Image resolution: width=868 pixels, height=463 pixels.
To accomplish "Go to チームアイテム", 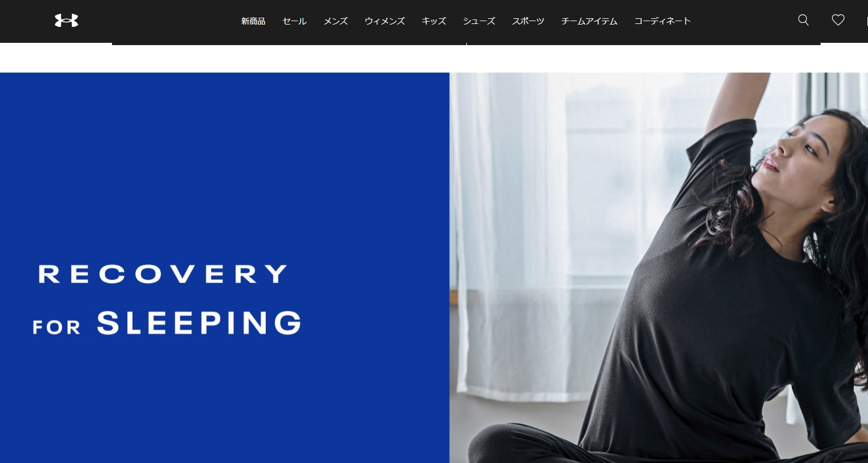I will click(x=589, y=21).
